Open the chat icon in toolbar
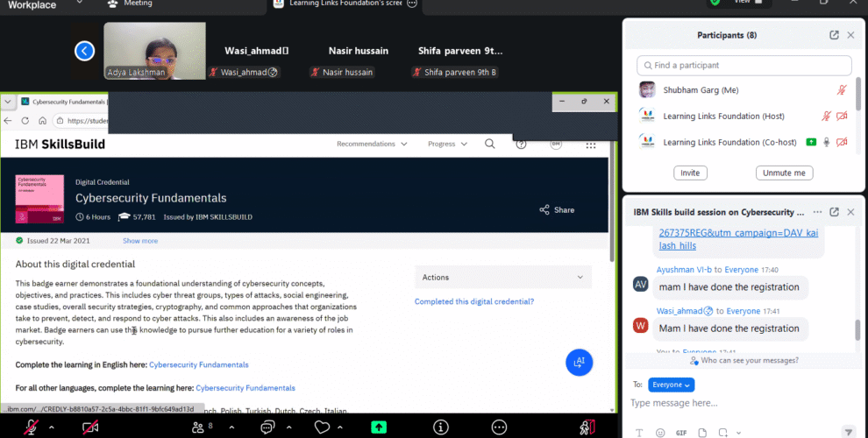 (x=266, y=427)
